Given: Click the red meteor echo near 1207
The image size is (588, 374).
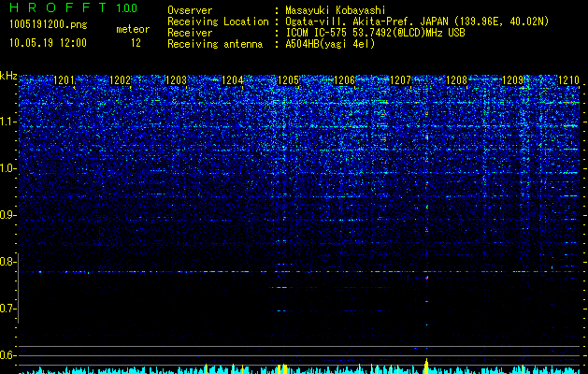Looking at the screenshot, I should [x=427, y=278].
